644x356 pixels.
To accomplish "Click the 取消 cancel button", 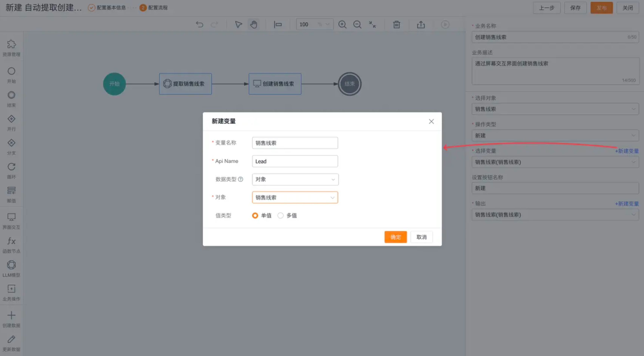I will (422, 237).
